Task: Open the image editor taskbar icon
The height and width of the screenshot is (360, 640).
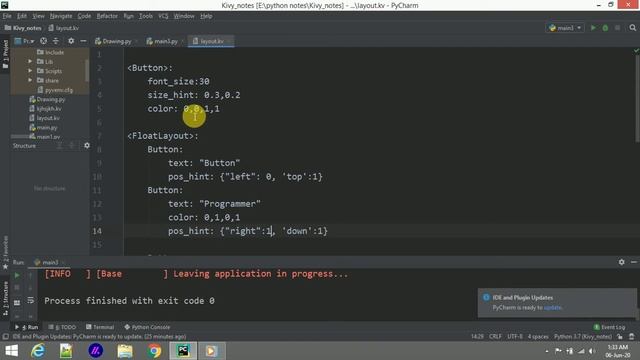Action: (x=66, y=351)
